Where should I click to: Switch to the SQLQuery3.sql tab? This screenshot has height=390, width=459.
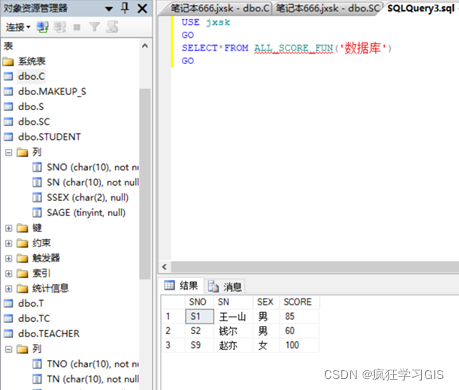point(421,8)
